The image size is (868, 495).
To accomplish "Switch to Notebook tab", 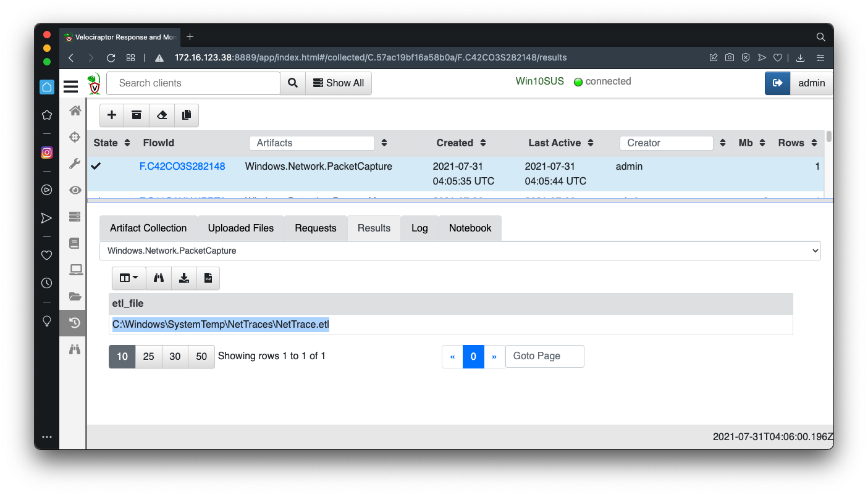I will click(470, 228).
